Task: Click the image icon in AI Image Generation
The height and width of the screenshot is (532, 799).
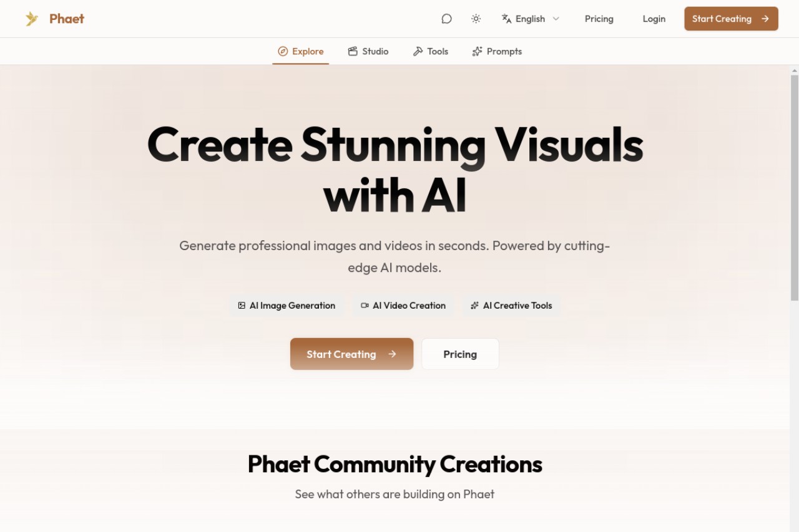Action: [242, 306]
